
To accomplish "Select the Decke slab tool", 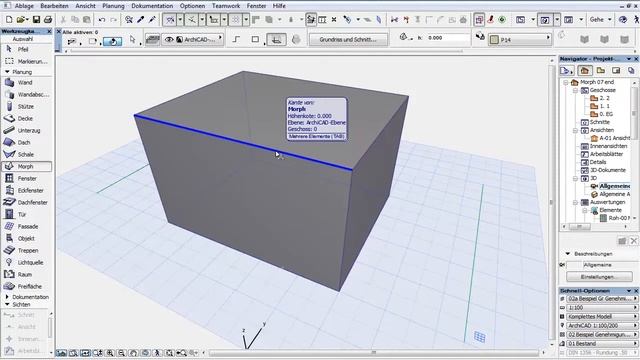I will pyautogui.click(x=26, y=118).
